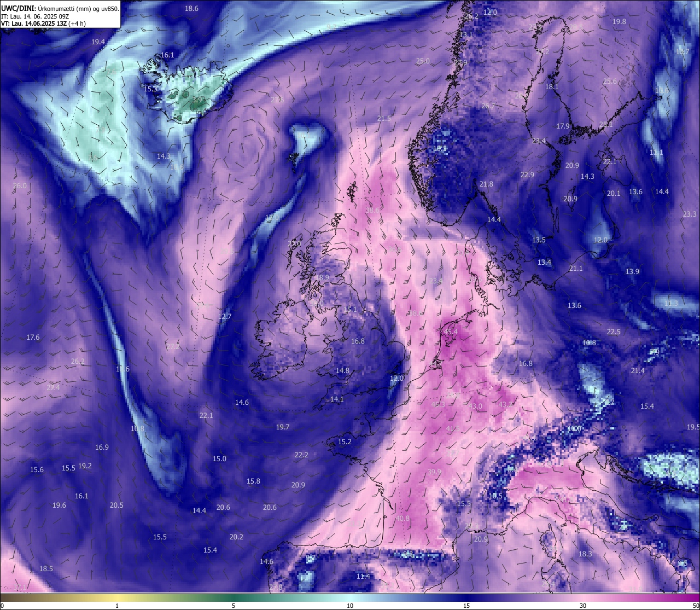
Task: Click the '22.5' value on the map
Action: [x=614, y=332]
